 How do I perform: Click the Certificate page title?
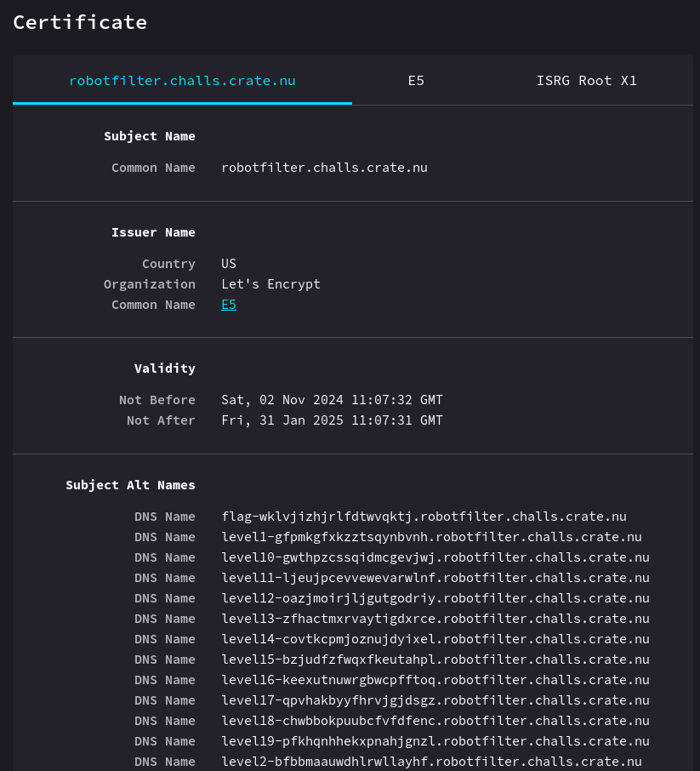(x=80, y=22)
